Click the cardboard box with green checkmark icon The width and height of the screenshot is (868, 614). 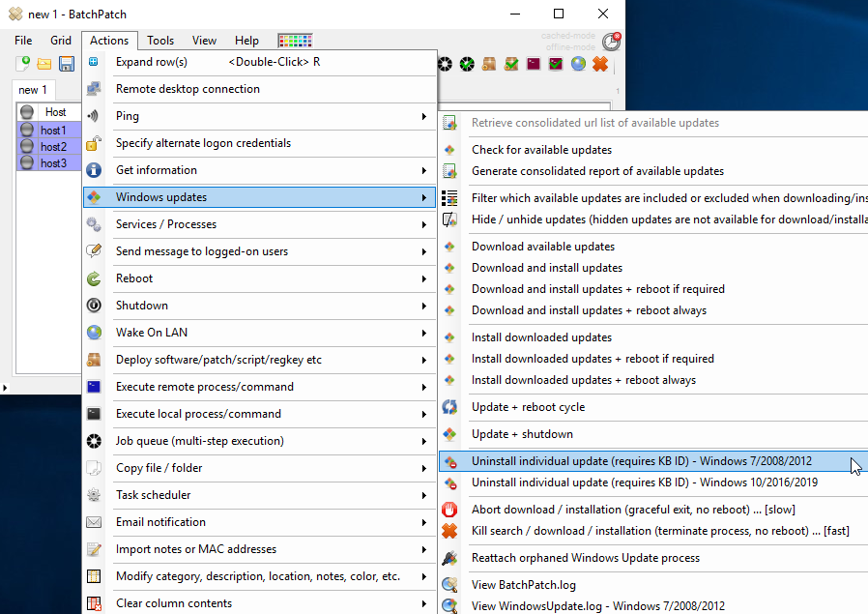(x=511, y=64)
